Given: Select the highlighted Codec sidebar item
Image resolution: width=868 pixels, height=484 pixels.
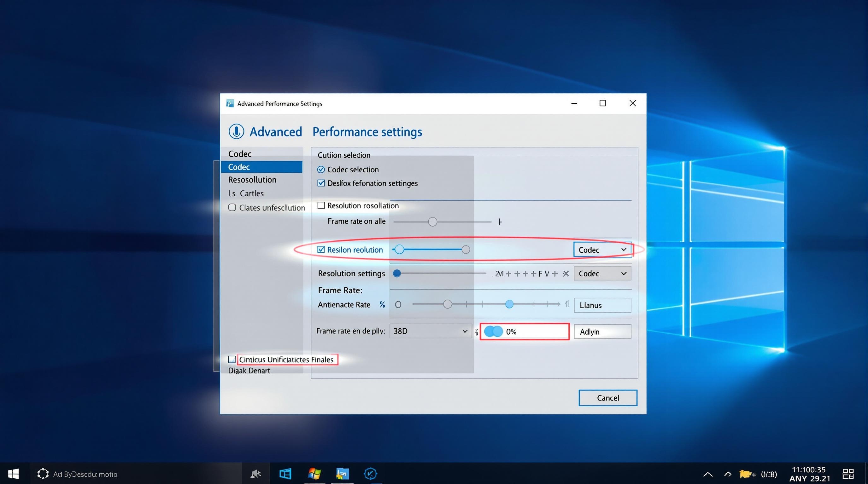Looking at the screenshot, I should 262,167.
